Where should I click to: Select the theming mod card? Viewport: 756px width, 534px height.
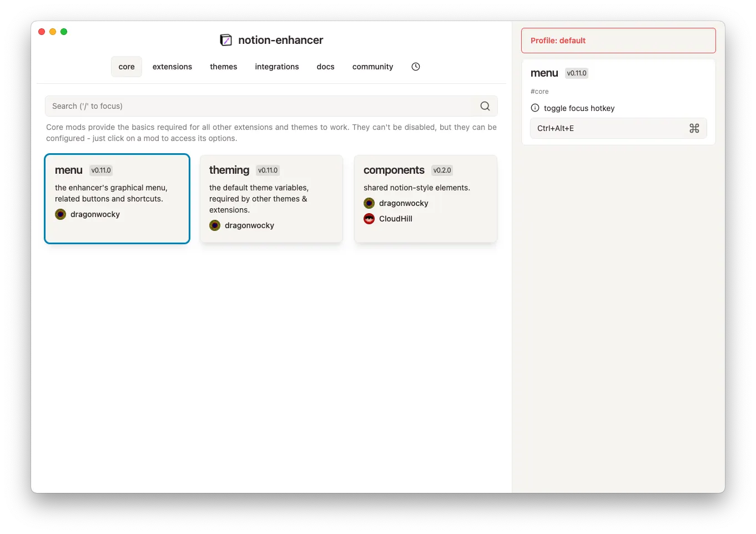[x=271, y=199]
